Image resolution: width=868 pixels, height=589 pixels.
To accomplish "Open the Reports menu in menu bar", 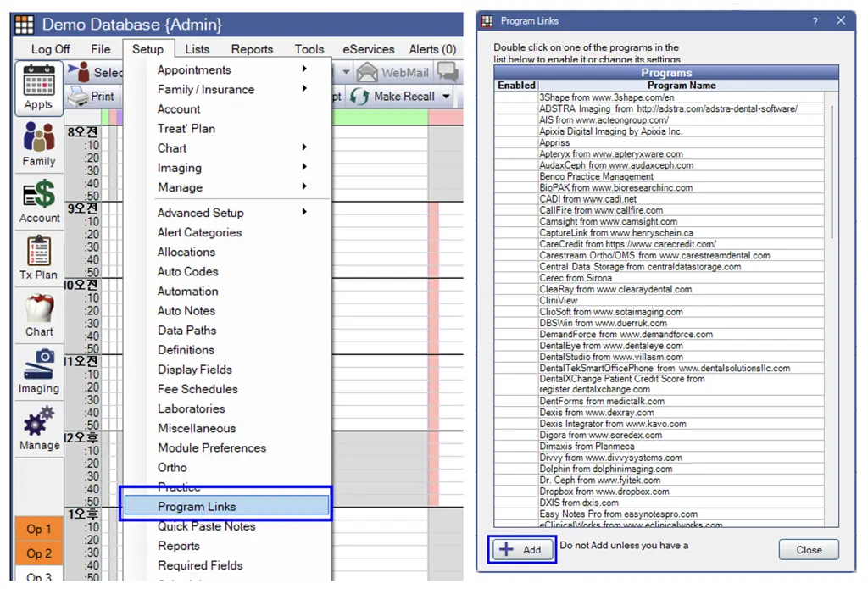I will (252, 49).
